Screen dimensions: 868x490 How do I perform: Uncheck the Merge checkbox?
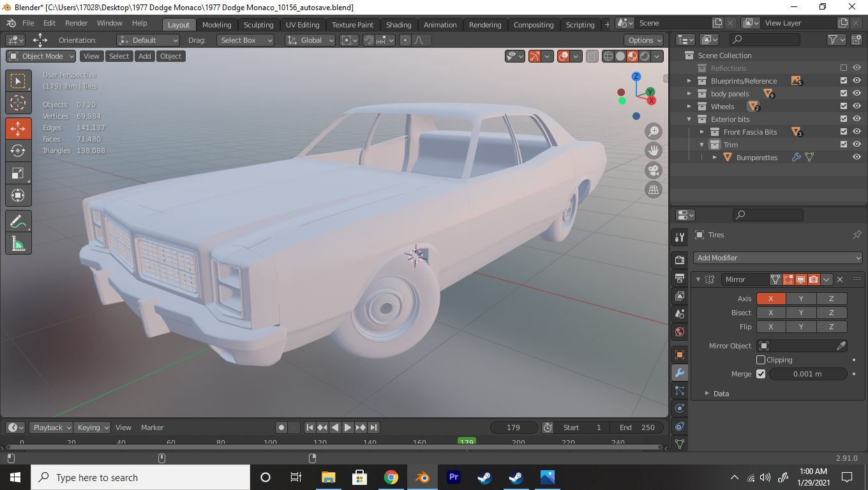[x=761, y=374]
